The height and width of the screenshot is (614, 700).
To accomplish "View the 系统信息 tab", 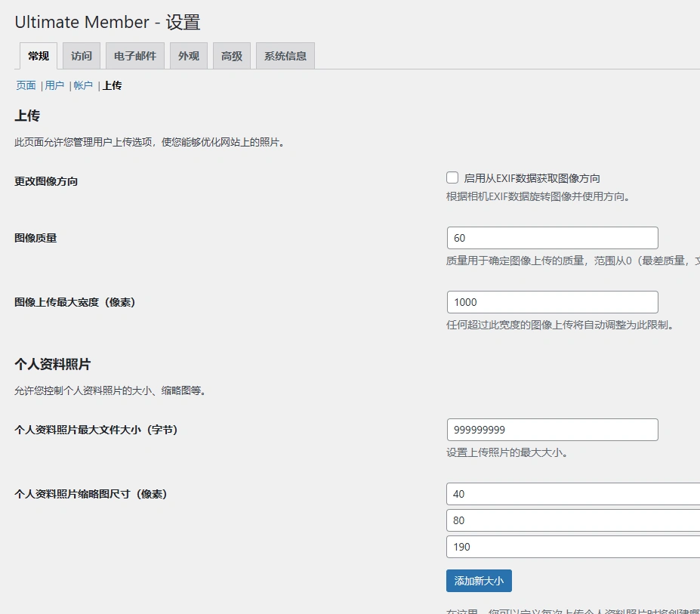I will (285, 55).
